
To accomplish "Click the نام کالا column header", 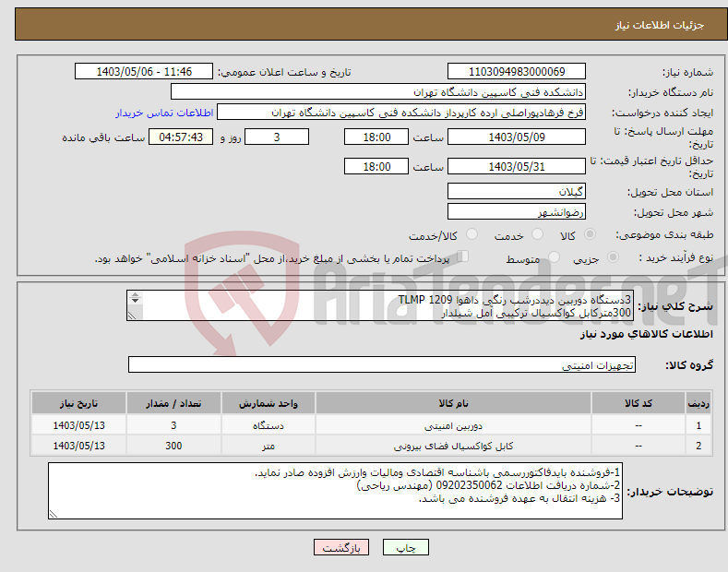I will [453, 403].
